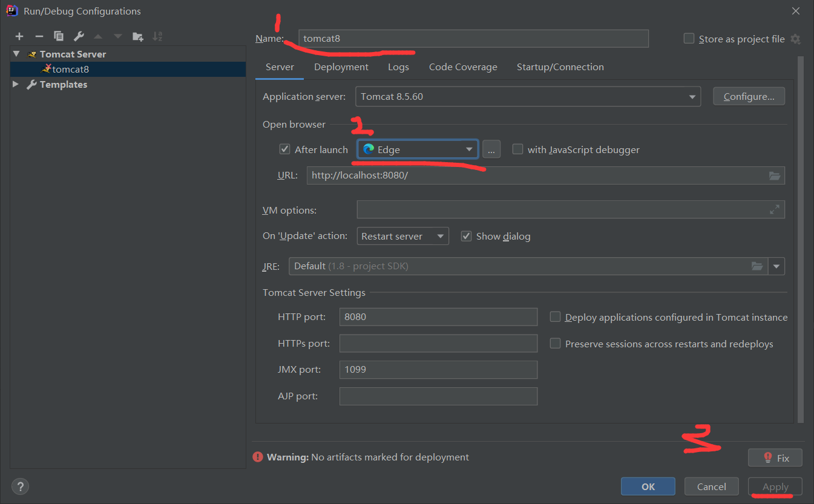Click the wrench Edit Templates icon
Image resolution: width=814 pixels, height=504 pixels.
79,36
